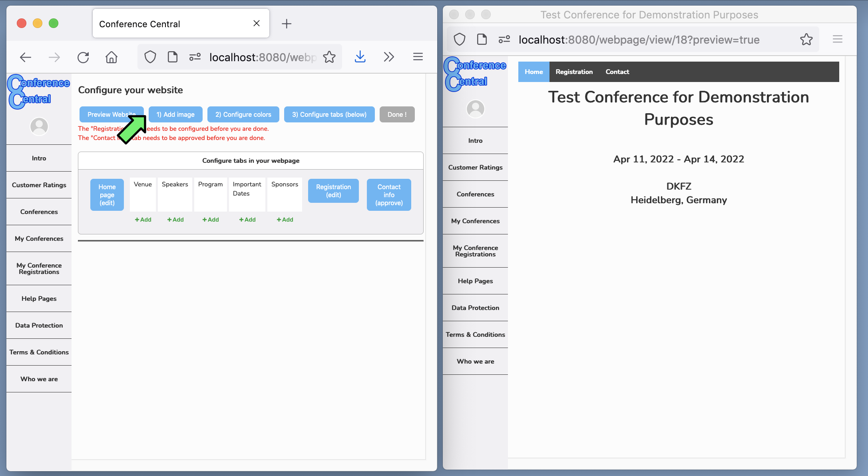
Task: Click the shield tracking protection icon
Action: pyautogui.click(x=150, y=58)
